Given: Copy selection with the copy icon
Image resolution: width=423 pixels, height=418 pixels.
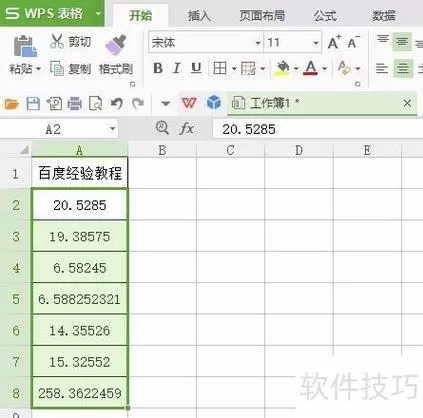Looking at the screenshot, I should [57, 68].
